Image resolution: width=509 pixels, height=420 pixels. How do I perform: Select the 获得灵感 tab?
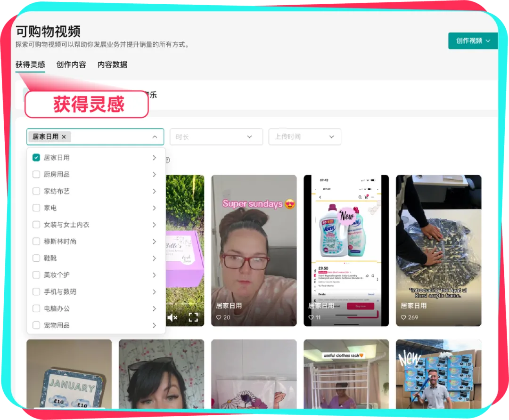click(x=29, y=65)
